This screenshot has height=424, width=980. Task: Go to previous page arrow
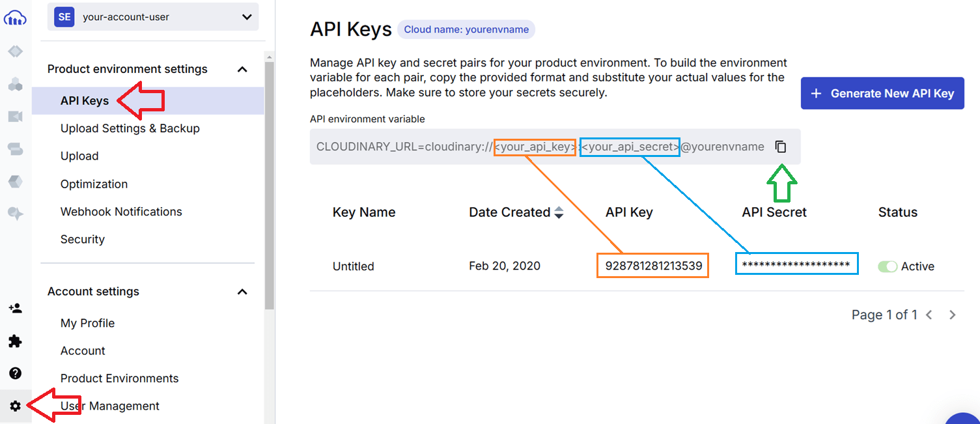click(929, 315)
